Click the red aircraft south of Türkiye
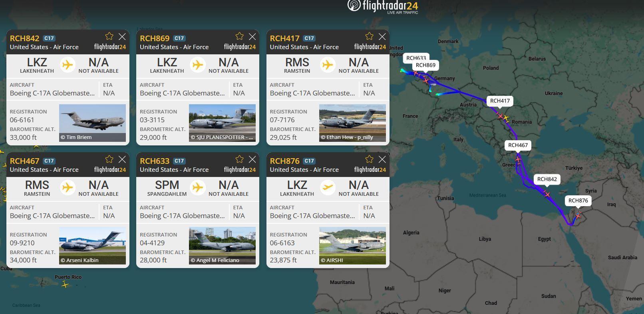This screenshot has width=644, height=314. pyautogui.click(x=547, y=194)
